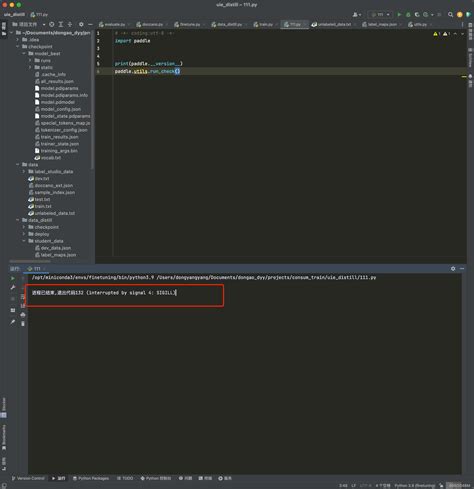
Task: Open the 111 run configuration dropdown
Action: (x=380, y=15)
